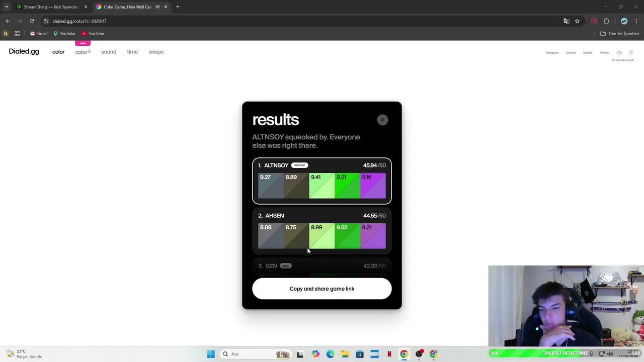Bookmark this page with the star icon
This screenshot has height=362, width=644.
pyautogui.click(x=577, y=21)
